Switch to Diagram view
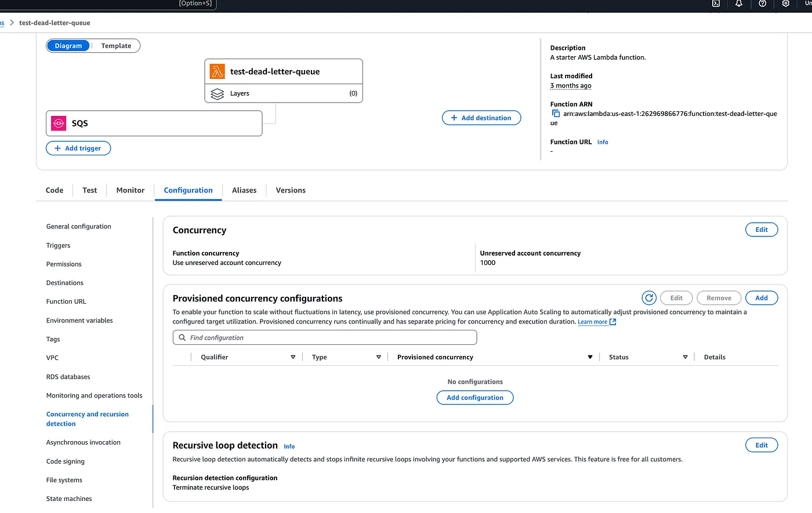812x513 pixels. click(68, 46)
